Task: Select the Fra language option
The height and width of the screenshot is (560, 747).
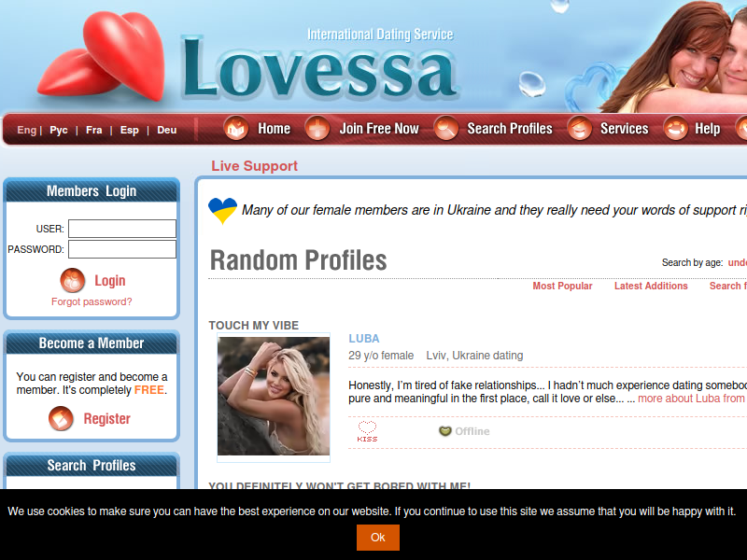Action: click(94, 130)
